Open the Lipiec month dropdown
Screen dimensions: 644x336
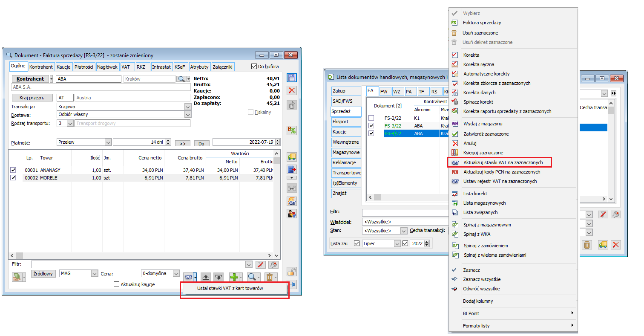(397, 243)
